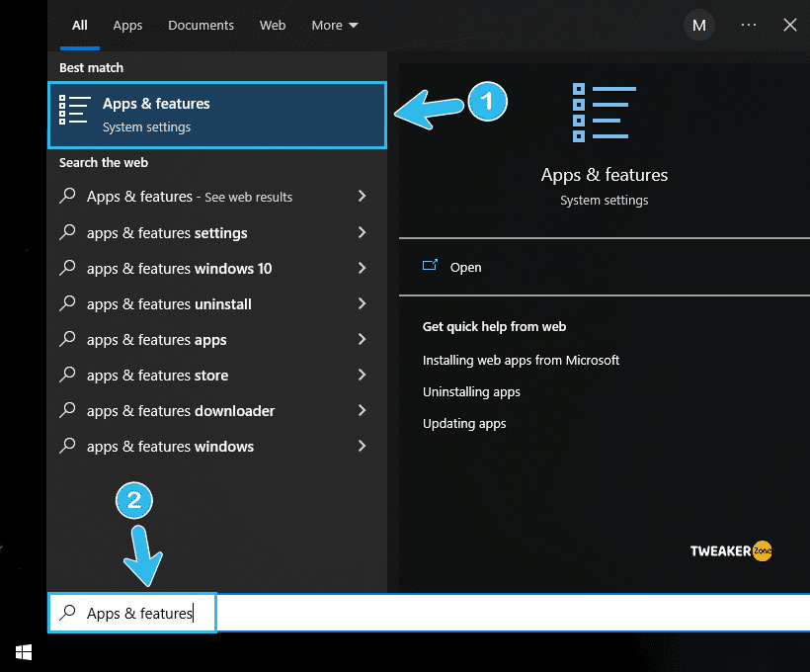This screenshot has height=672, width=810.
Task: Open 'Uninstalling apps' help link
Action: click(471, 392)
